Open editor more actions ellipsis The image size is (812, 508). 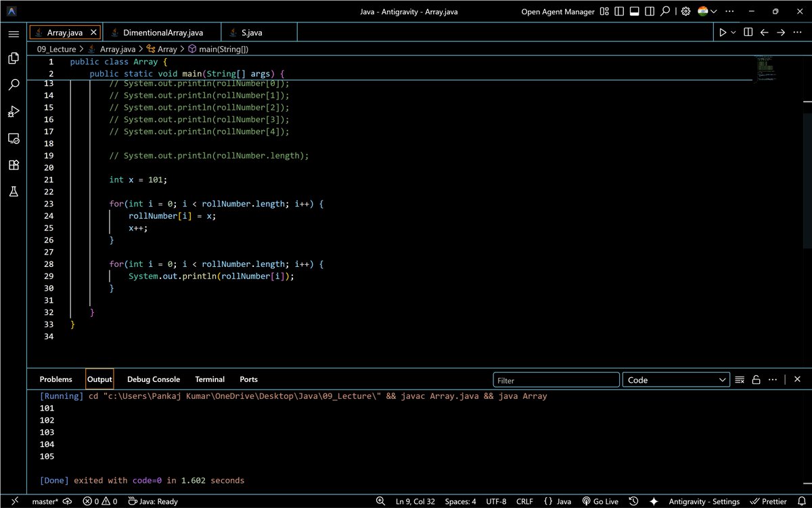pyautogui.click(x=798, y=33)
